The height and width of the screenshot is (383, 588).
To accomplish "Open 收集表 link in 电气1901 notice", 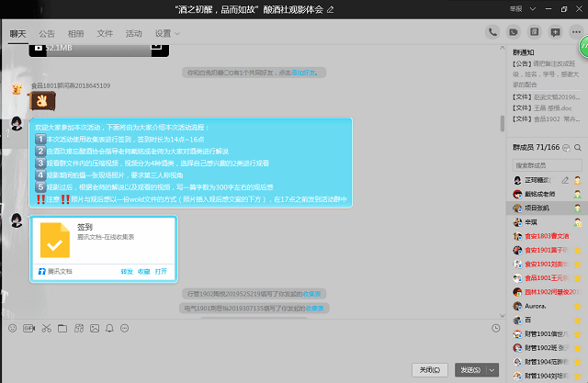I will pyautogui.click(x=314, y=309).
